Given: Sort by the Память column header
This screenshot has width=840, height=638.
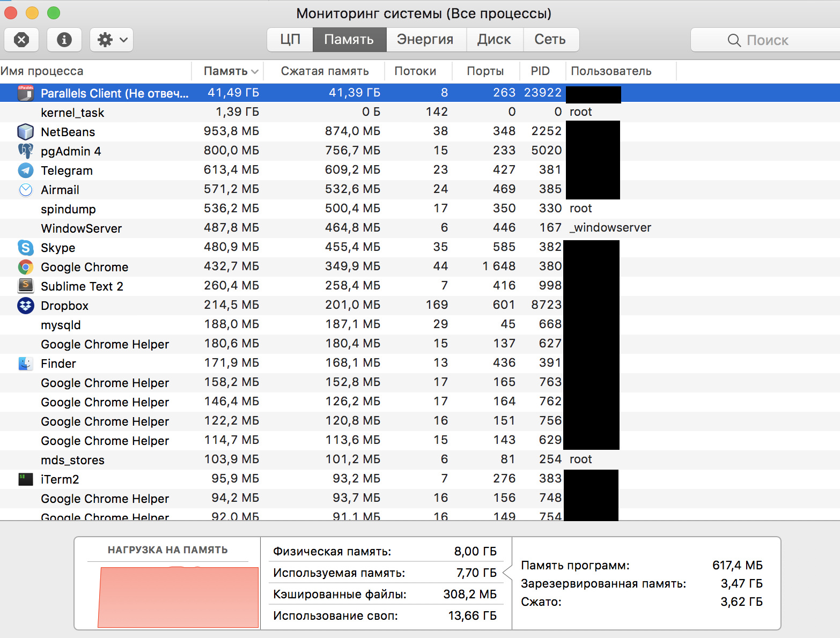Looking at the screenshot, I should [x=226, y=71].
